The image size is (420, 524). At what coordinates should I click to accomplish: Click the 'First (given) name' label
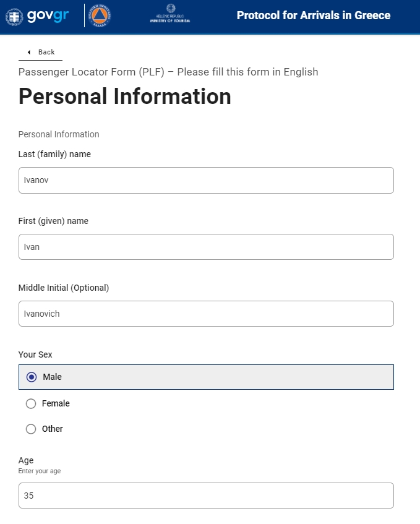pos(53,221)
